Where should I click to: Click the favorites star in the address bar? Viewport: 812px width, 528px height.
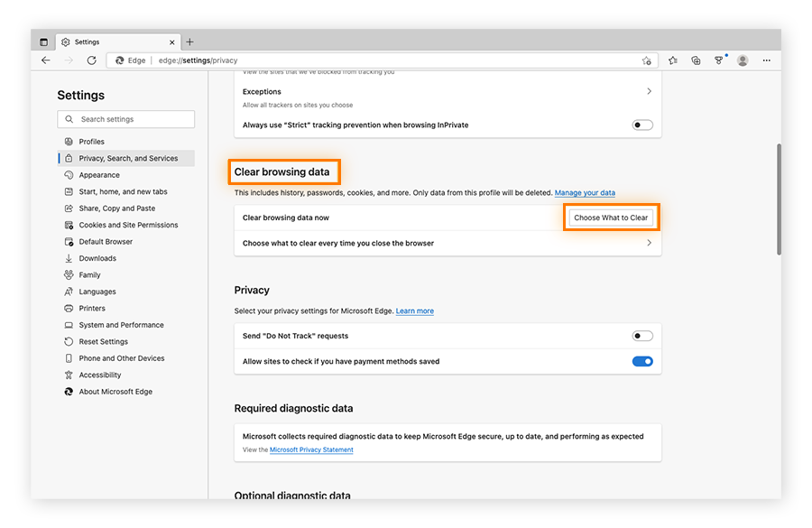[x=647, y=60]
